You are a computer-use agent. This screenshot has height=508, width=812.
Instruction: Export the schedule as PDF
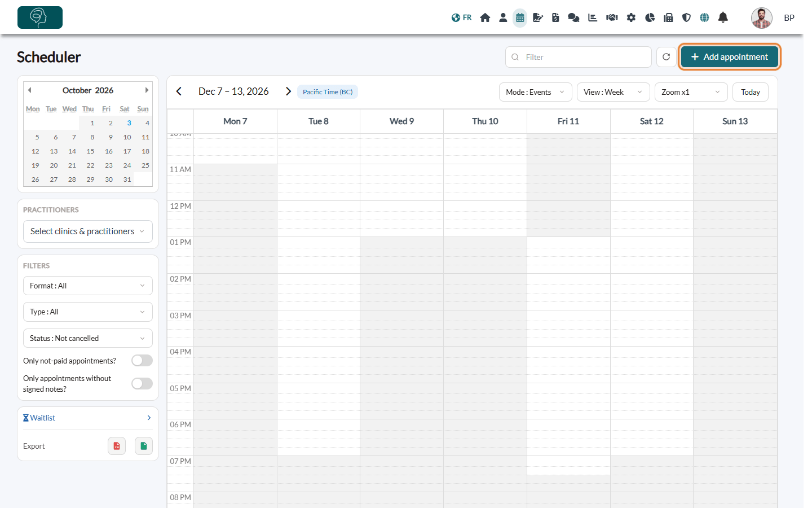(117, 446)
